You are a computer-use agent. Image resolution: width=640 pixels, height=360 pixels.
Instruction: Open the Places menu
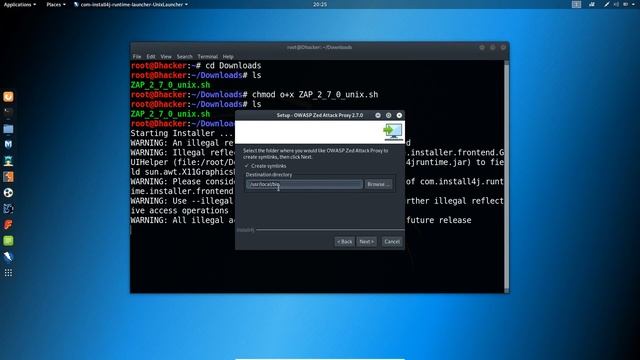point(56,4)
